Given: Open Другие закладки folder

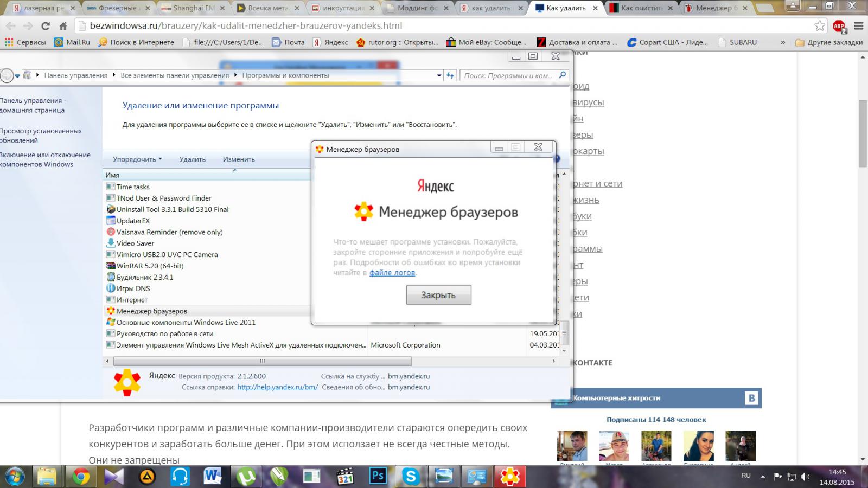Looking at the screenshot, I should pyautogui.click(x=829, y=42).
